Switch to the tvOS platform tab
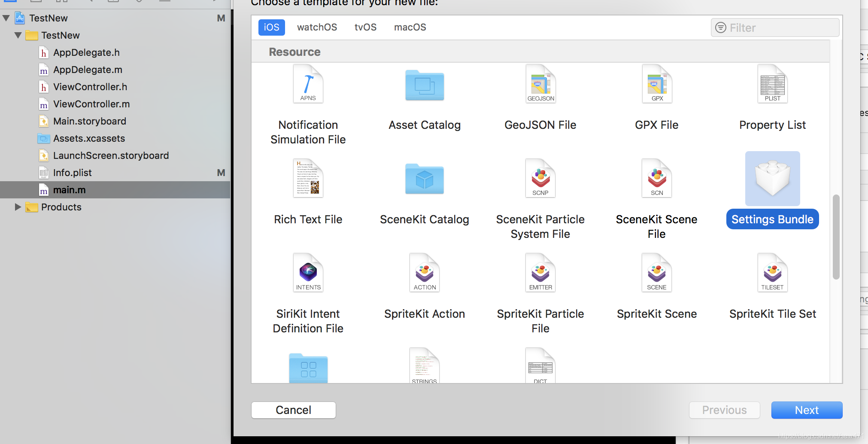This screenshot has width=868, height=444. (x=365, y=27)
